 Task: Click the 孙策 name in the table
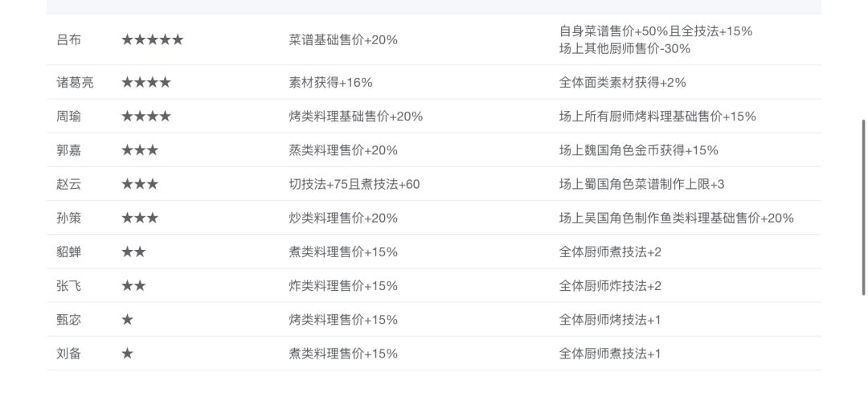click(x=68, y=218)
